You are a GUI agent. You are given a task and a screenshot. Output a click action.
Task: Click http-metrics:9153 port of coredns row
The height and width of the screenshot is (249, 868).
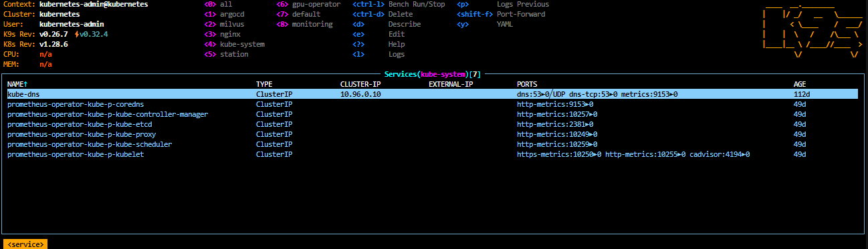pyautogui.click(x=555, y=104)
